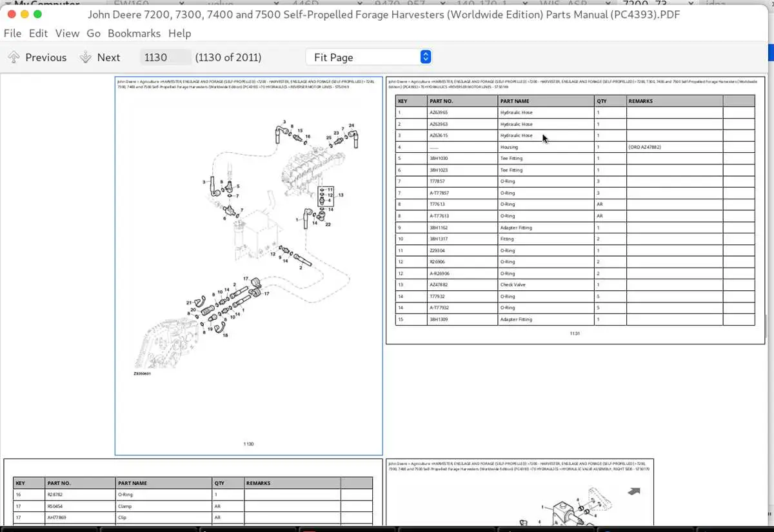Click the yellow minimize window button
774x532 pixels.
tap(25, 14)
